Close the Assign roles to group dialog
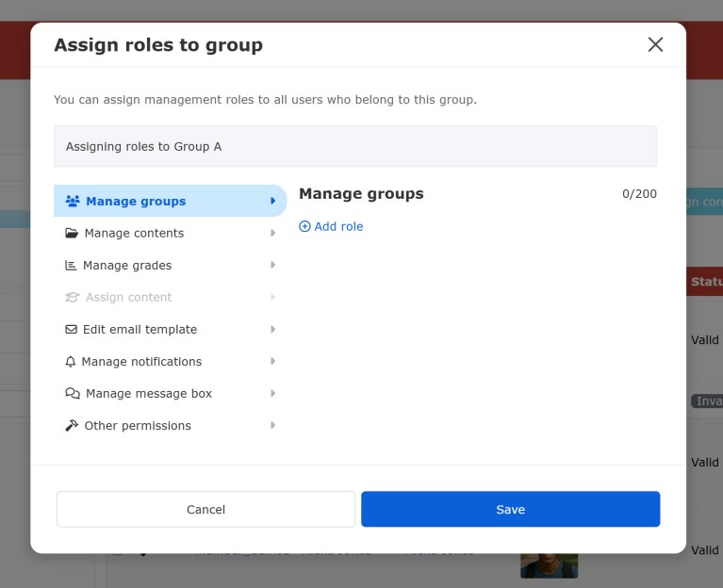This screenshot has height=588, width=723. pos(655,44)
